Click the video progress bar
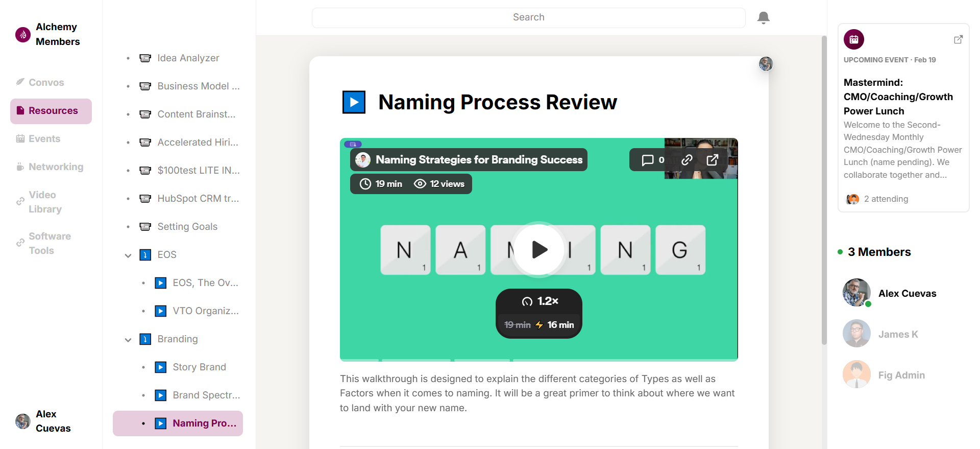This screenshot has width=980, height=449. (538, 360)
